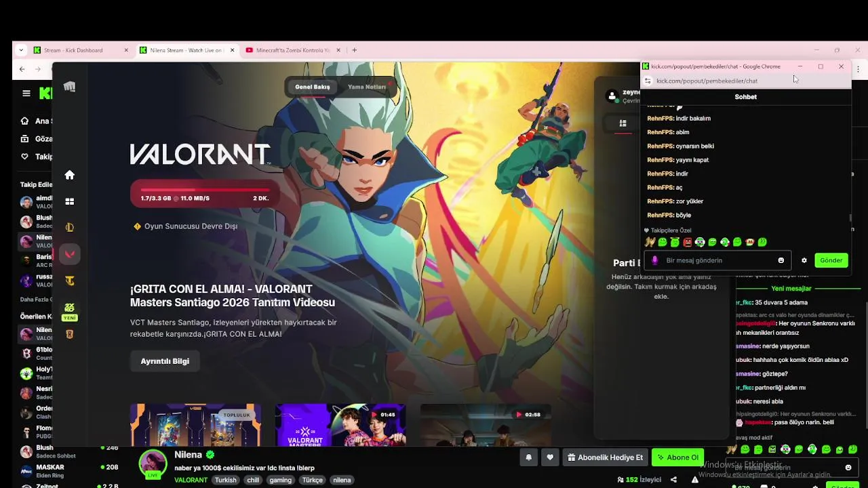This screenshot has height=488, width=868.
Task: Click Abonelik Hediye Et button
Action: pos(606,457)
